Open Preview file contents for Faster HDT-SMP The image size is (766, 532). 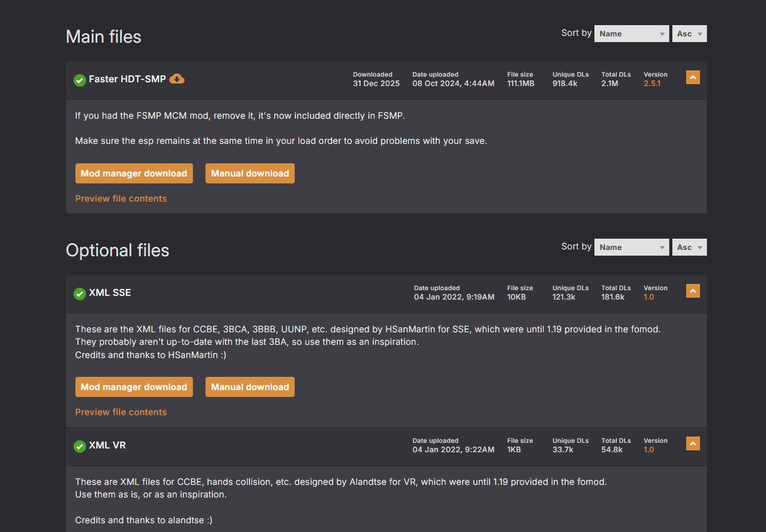(x=121, y=198)
